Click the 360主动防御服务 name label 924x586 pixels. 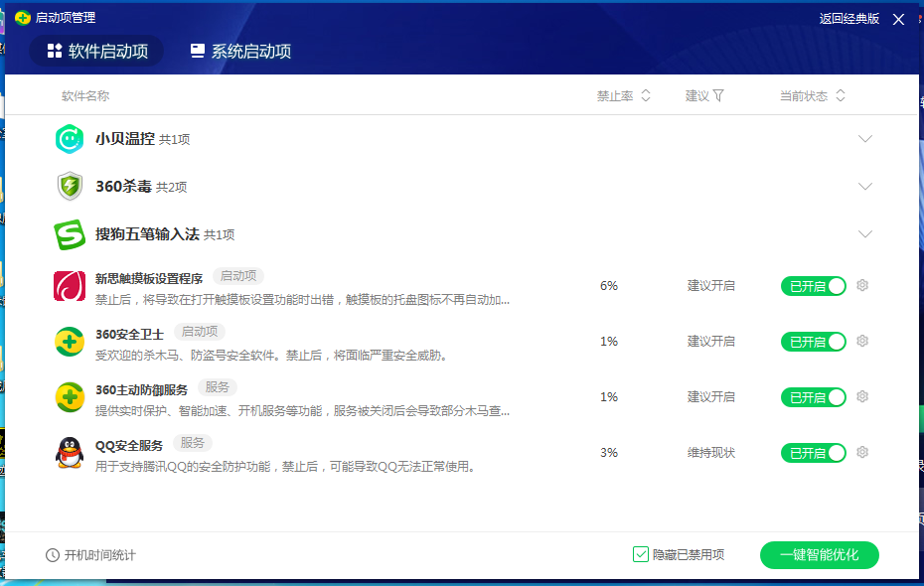click(x=141, y=390)
